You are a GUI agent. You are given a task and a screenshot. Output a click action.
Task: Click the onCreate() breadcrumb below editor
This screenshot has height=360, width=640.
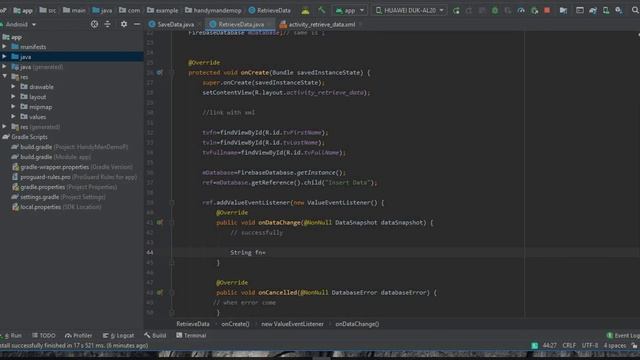point(235,324)
